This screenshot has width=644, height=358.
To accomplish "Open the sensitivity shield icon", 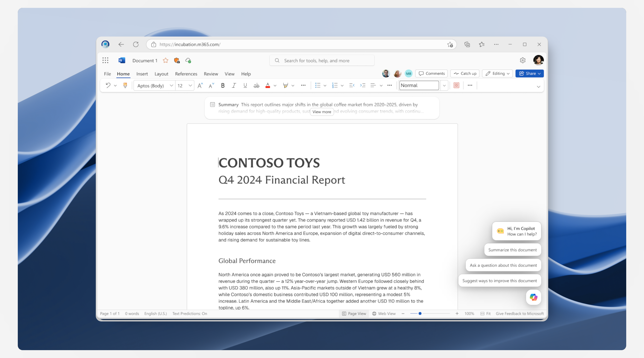I will pos(177,60).
